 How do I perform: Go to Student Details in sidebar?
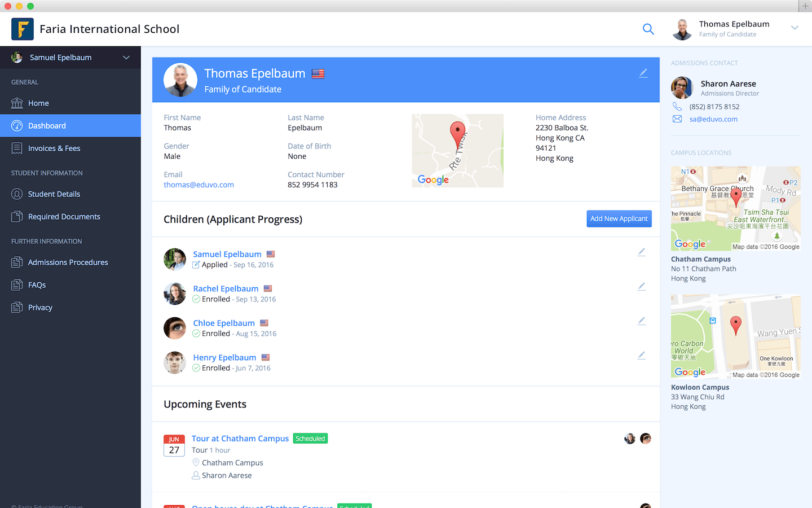54,194
